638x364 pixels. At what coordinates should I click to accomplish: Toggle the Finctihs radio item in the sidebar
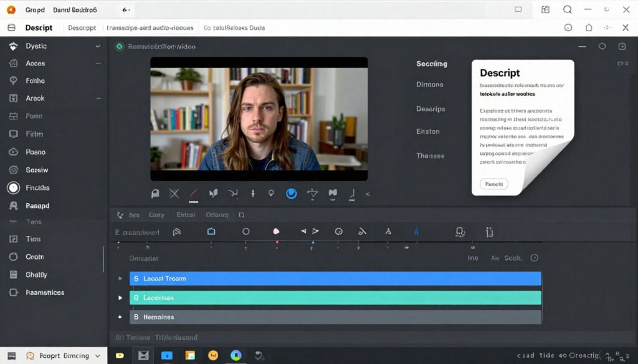click(x=13, y=188)
